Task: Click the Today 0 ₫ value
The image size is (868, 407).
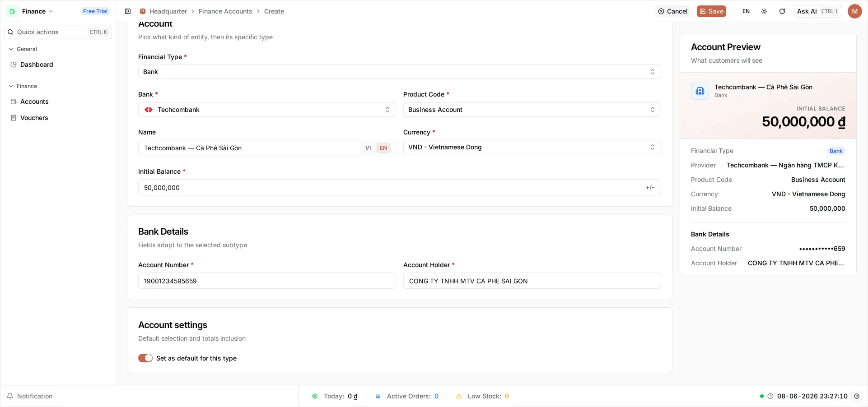Action: coord(352,396)
